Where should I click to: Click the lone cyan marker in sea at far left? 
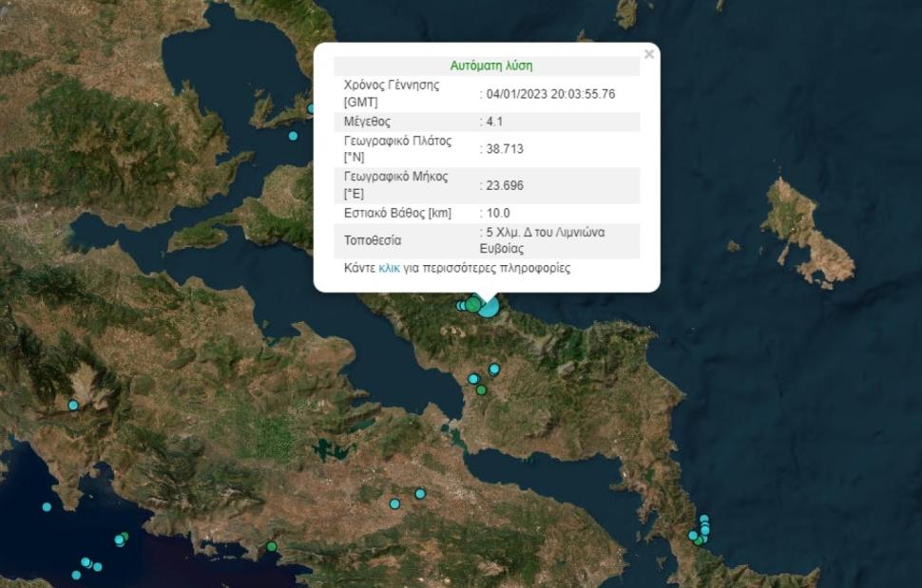click(47, 506)
